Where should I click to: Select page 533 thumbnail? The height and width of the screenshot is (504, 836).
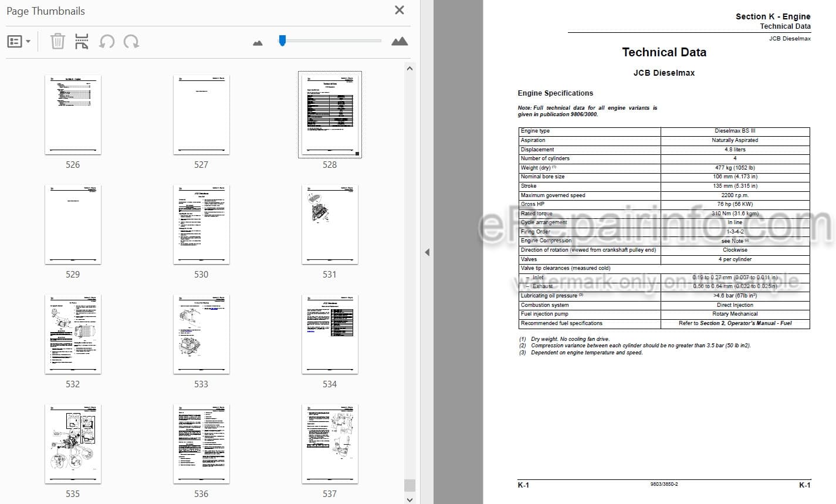click(201, 334)
